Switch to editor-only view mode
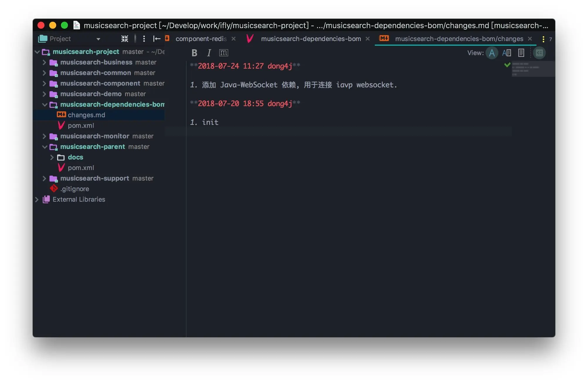 point(492,53)
